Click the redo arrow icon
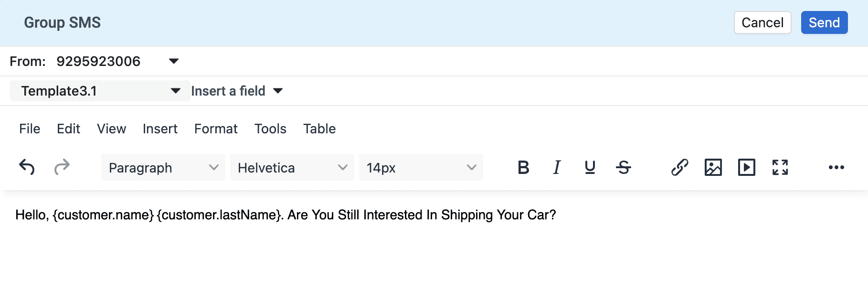Image resolution: width=868 pixels, height=281 pixels. pyautogui.click(x=62, y=167)
